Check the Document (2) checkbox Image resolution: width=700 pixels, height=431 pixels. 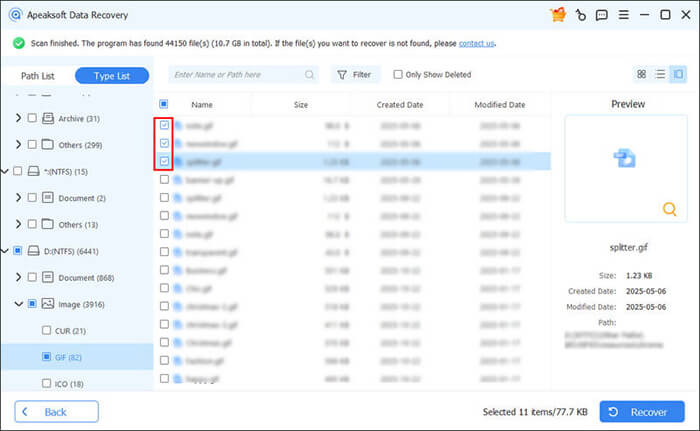(x=32, y=197)
